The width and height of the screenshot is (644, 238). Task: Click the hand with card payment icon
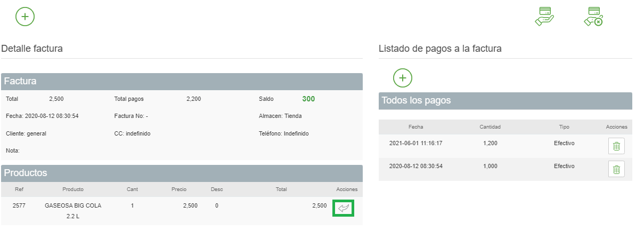click(x=544, y=16)
